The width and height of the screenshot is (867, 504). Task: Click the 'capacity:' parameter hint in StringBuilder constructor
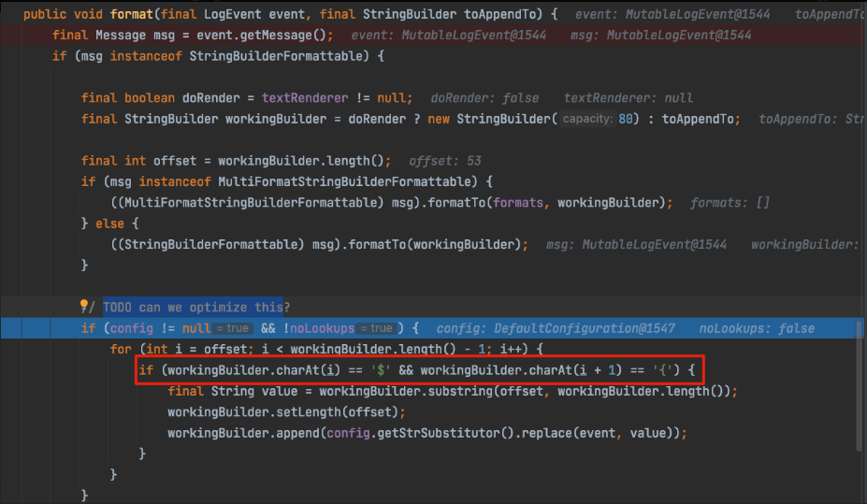587,119
